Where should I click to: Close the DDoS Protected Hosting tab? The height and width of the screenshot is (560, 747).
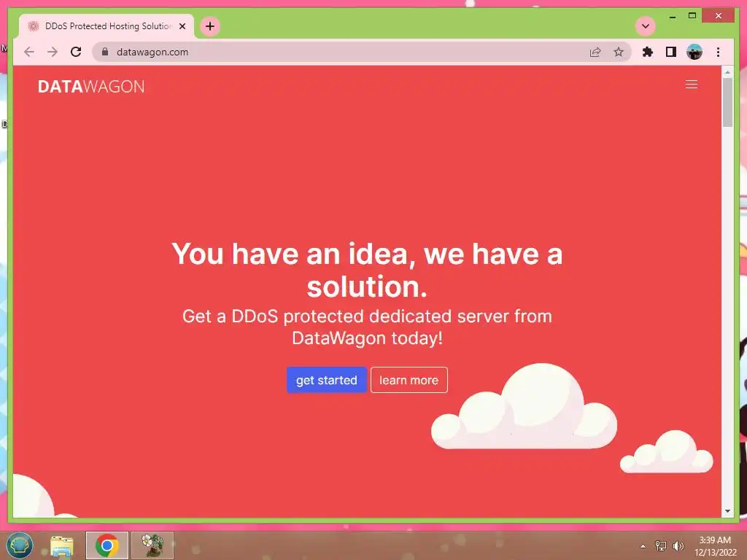pos(182,26)
